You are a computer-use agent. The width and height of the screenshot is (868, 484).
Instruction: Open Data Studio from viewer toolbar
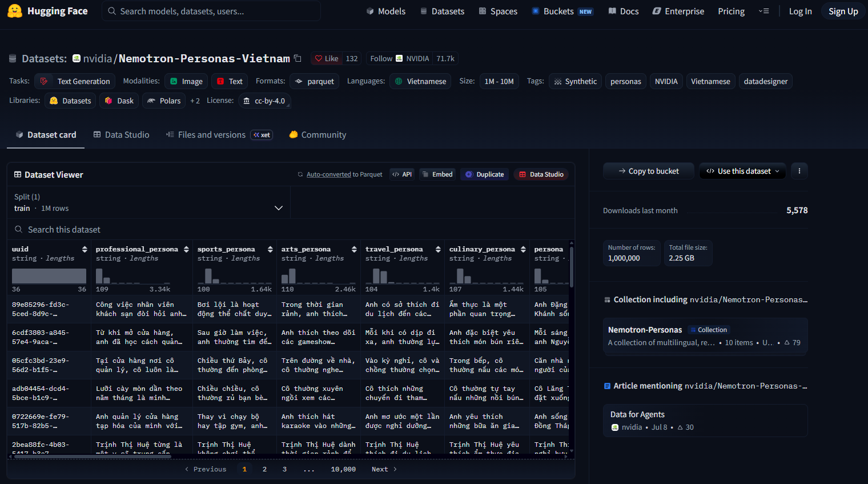click(541, 174)
